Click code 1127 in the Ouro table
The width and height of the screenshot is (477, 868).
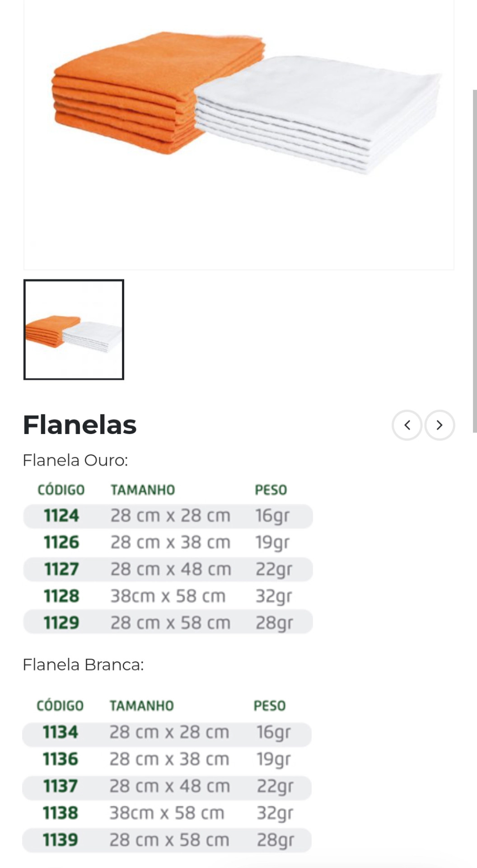click(61, 569)
